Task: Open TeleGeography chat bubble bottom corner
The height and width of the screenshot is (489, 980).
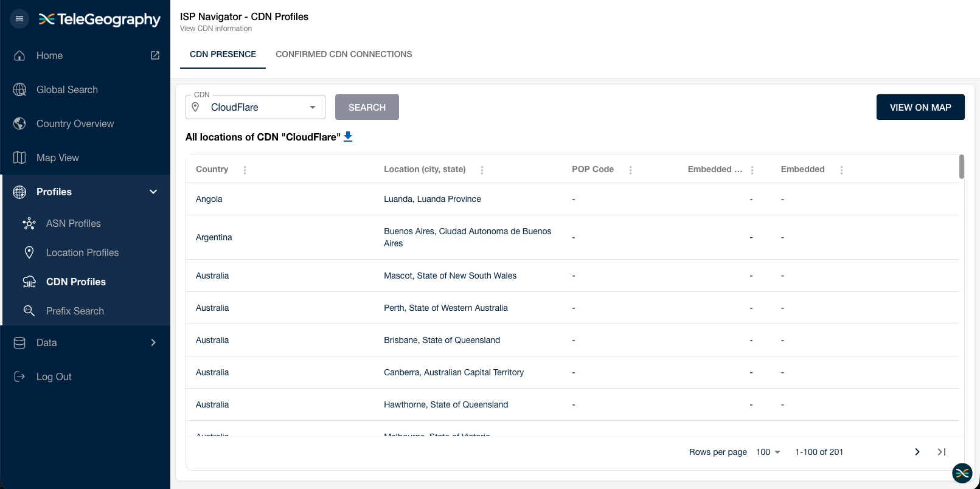Action: [x=962, y=473]
